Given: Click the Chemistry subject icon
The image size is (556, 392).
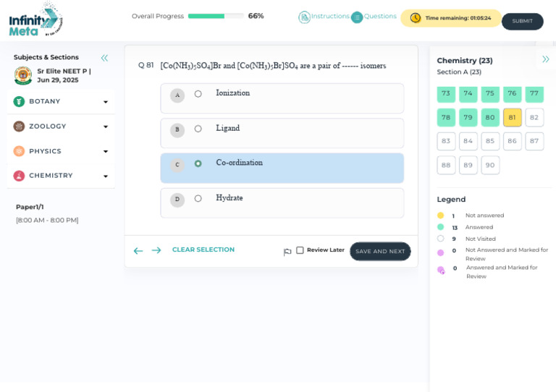Looking at the screenshot, I should tap(19, 176).
